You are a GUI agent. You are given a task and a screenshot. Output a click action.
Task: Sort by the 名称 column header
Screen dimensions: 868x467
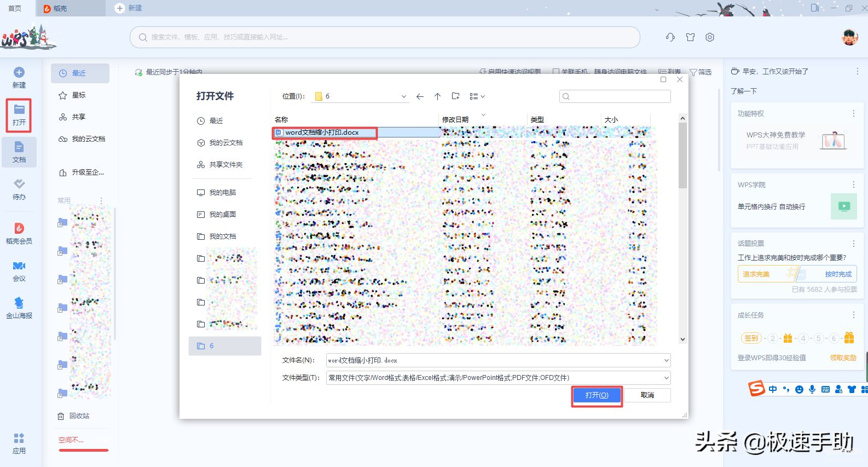coord(281,119)
